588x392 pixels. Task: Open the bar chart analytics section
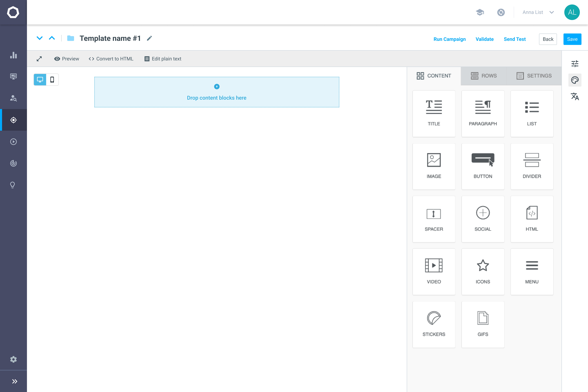pyautogui.click(x=13, y=55)
